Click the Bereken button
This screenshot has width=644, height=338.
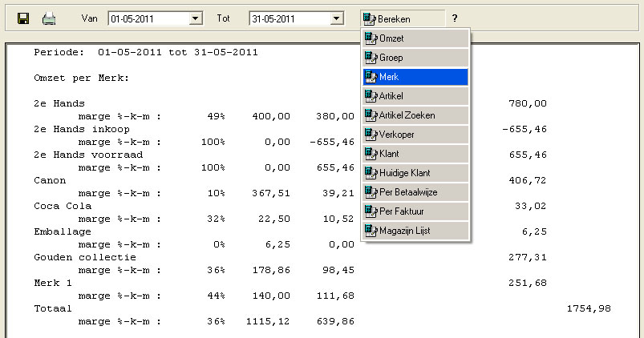click(x=401, y=18)
